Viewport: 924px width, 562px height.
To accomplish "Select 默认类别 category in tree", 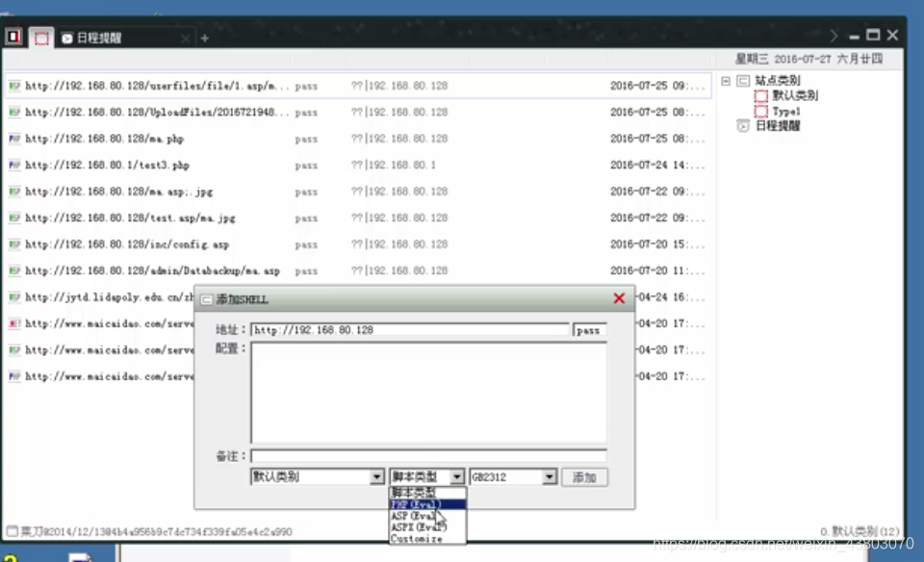I will click(795, 95).
